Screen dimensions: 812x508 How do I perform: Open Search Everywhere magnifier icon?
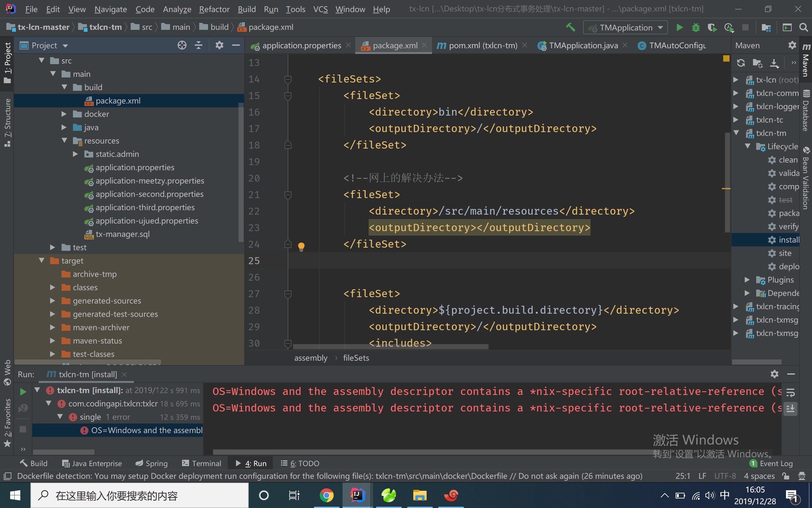coord(803,27)
